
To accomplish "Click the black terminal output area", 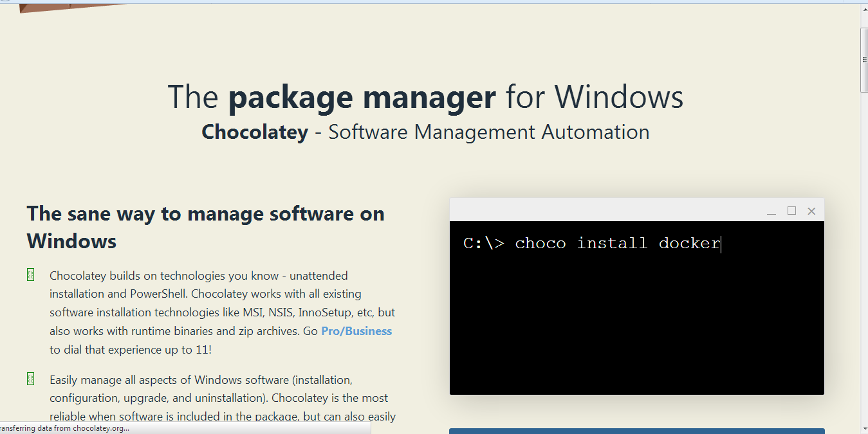I will [636, 308].
